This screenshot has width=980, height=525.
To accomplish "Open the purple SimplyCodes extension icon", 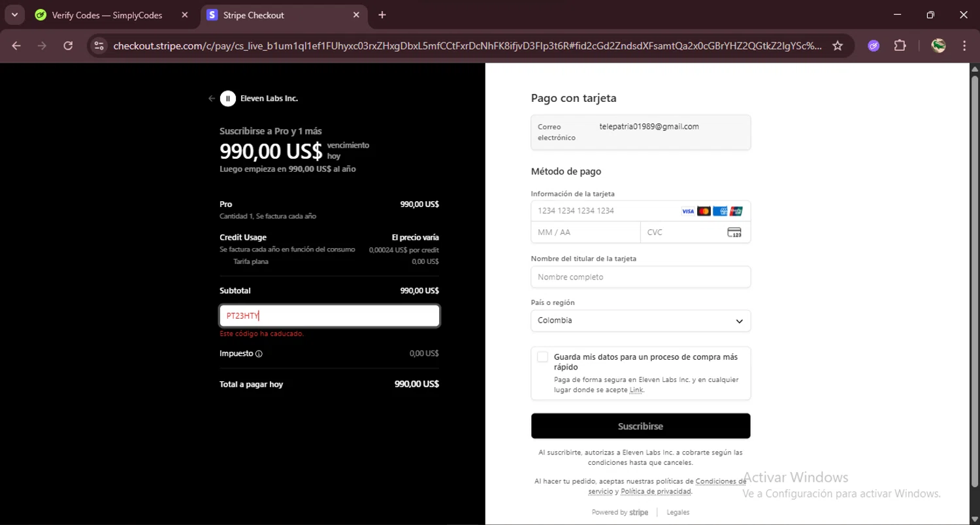I will (874, 46).
